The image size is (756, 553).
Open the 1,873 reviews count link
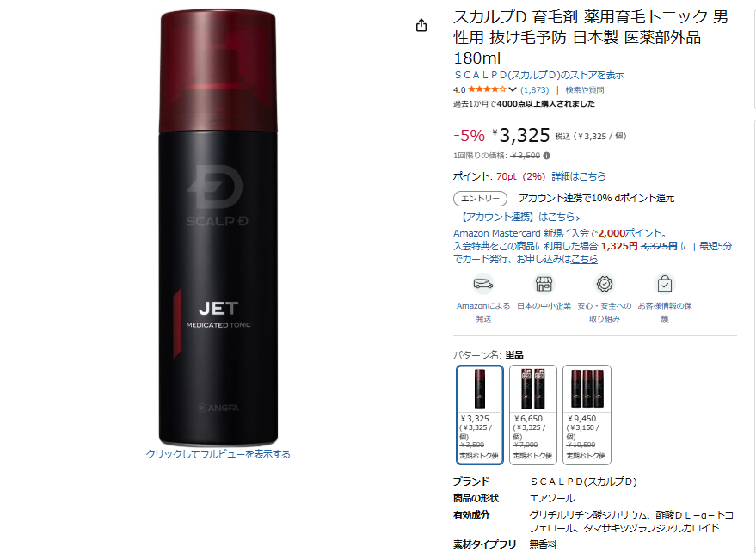tap(535, 89)
